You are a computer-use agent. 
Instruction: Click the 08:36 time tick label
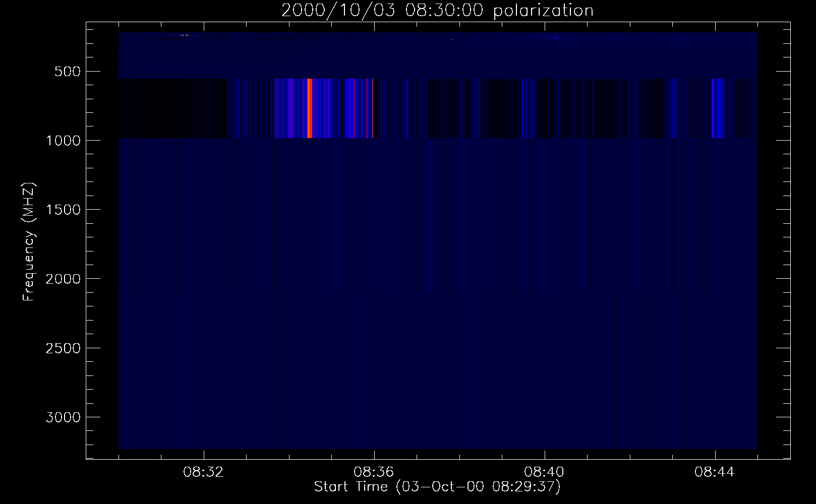tap(374, 472)
